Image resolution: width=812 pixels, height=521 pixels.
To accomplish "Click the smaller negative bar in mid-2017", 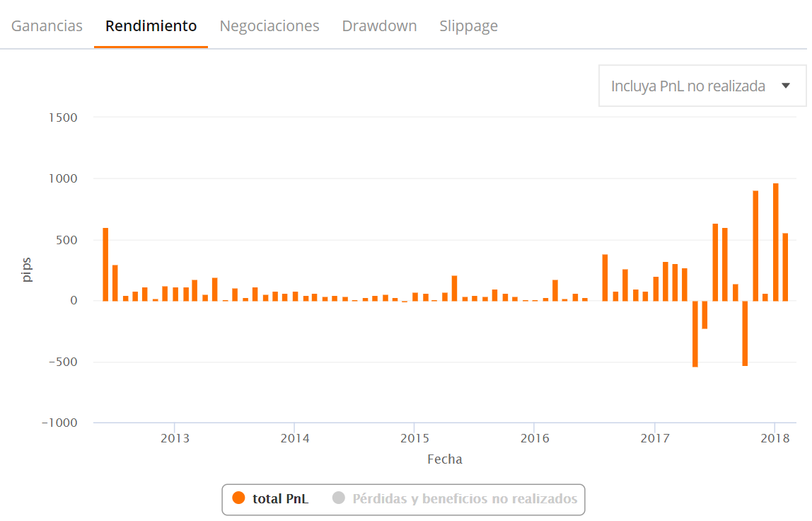I will [x=705, y=314].
